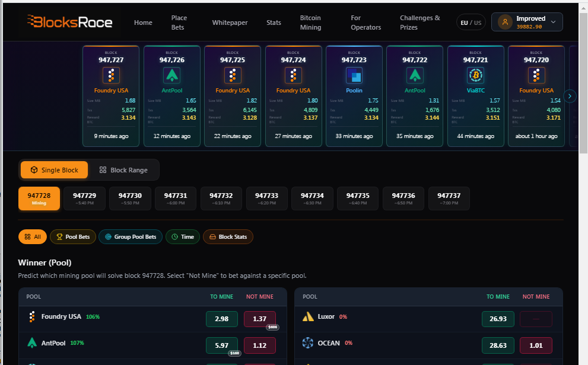
Task: Filter markets by Block Stats
Action: (228, 236)
